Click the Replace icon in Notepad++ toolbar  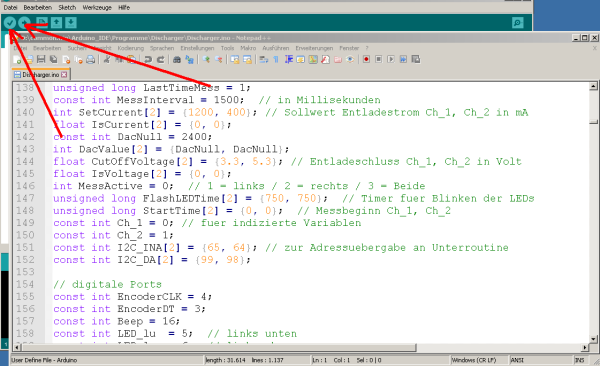pos(189,59)
